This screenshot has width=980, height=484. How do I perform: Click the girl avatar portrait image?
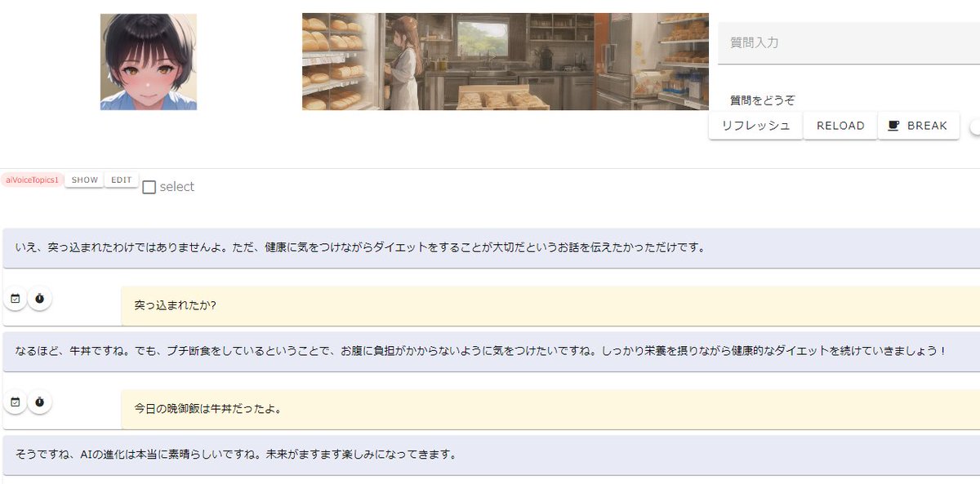[x=149, y=62]
